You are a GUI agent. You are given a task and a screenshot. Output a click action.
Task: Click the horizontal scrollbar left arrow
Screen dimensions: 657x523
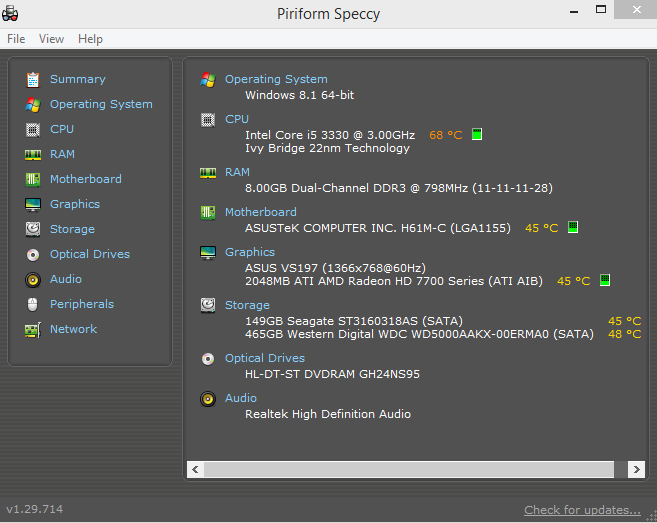click(x=195, y=469)
